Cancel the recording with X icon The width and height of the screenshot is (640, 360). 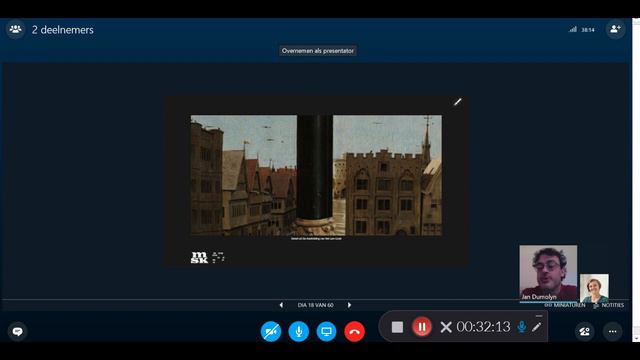coord(446,327)
